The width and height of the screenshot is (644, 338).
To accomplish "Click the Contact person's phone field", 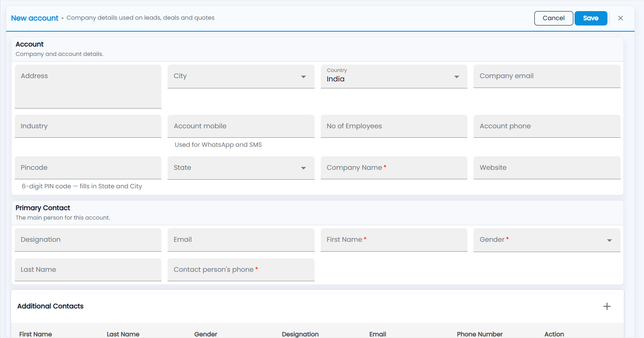I will coord(241,270).
